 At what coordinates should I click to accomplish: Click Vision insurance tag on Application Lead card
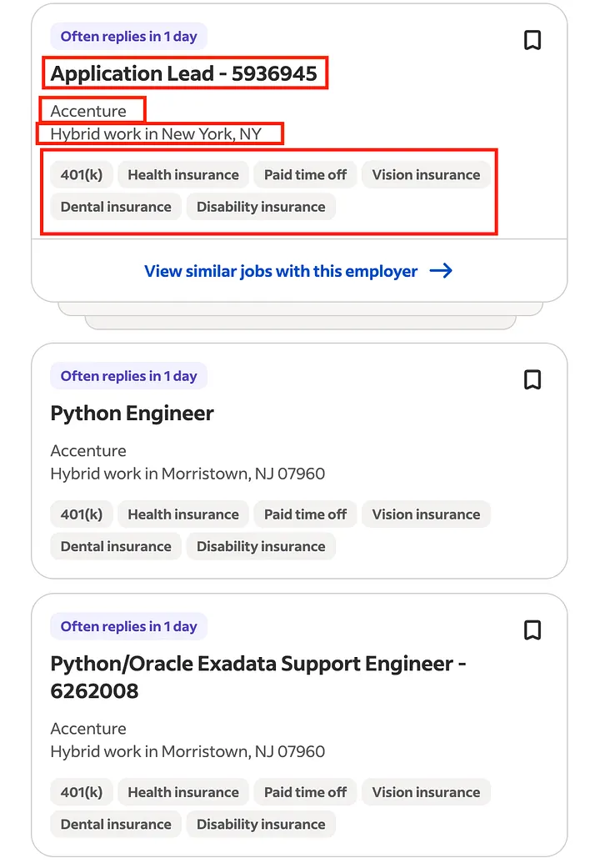point(426,175)
